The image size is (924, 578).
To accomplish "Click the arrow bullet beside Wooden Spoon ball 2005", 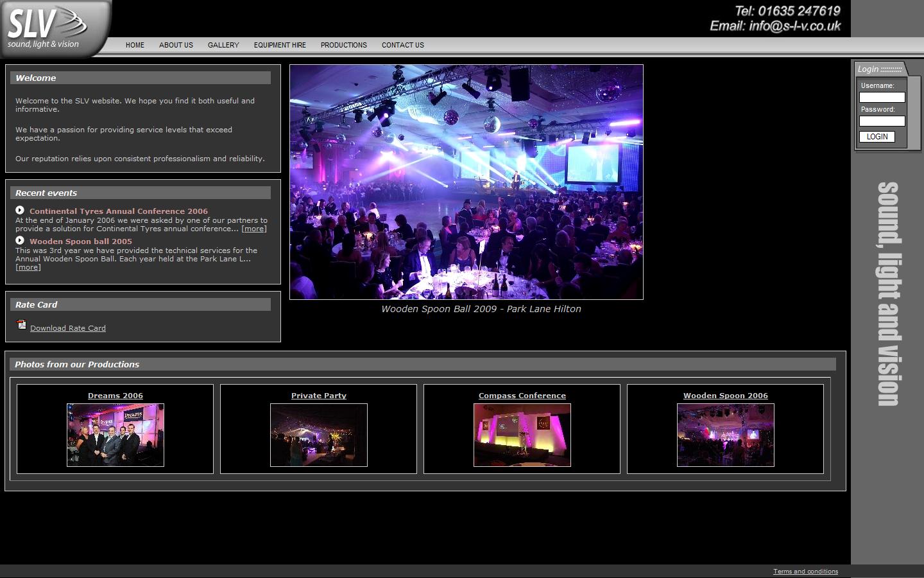I will [x=20, y=240].
